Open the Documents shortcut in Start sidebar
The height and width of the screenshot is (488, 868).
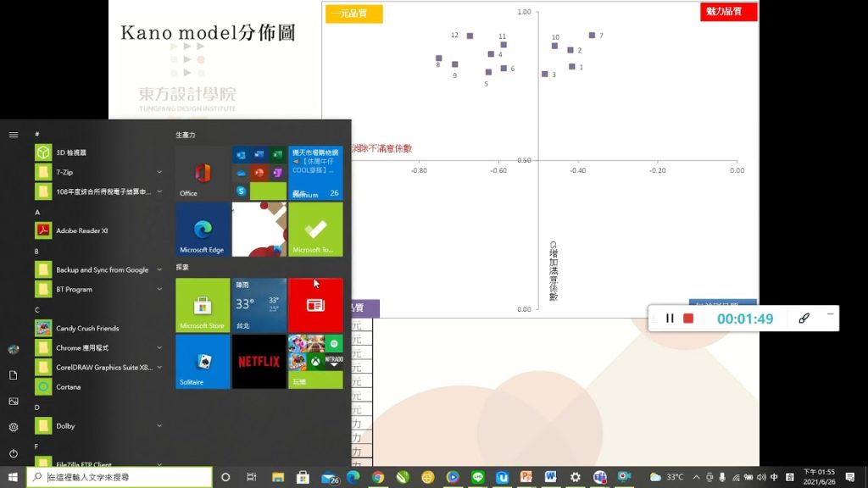tap(14, 375)
